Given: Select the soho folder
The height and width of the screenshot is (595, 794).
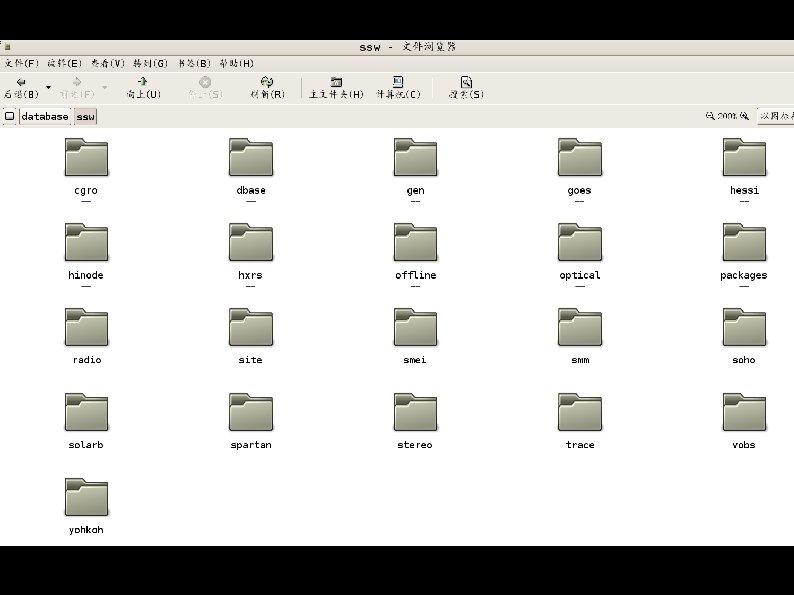Looking at the screenshot, I should (744, 336).
